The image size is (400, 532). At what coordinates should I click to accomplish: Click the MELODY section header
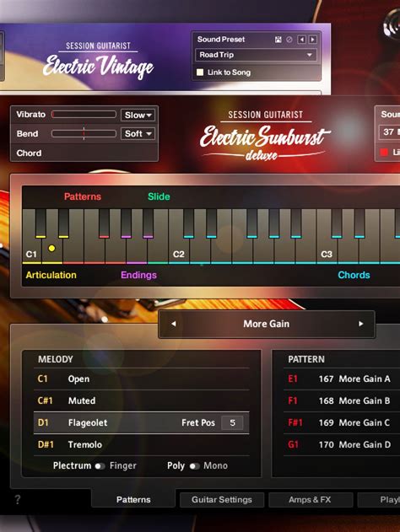pos(56,359)
